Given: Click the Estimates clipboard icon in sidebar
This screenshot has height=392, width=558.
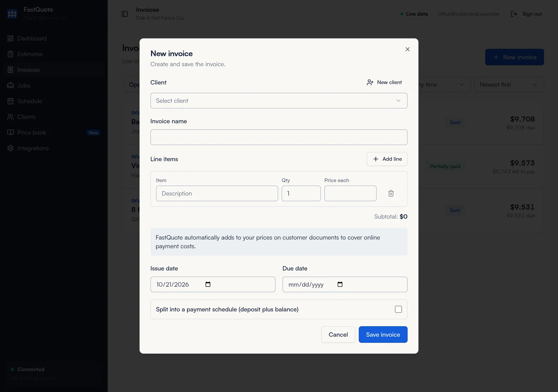Looking at the screenshot, I should (x=10, y=54).
